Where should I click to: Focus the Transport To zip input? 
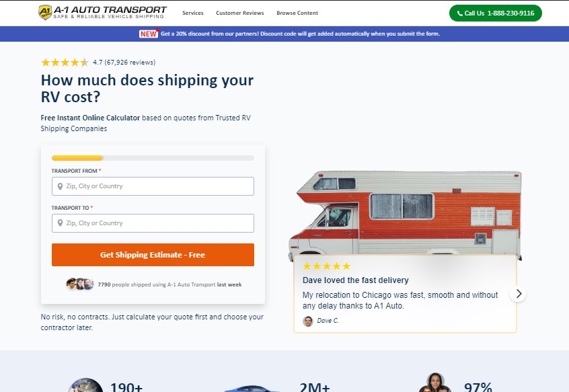click(153, 223)
